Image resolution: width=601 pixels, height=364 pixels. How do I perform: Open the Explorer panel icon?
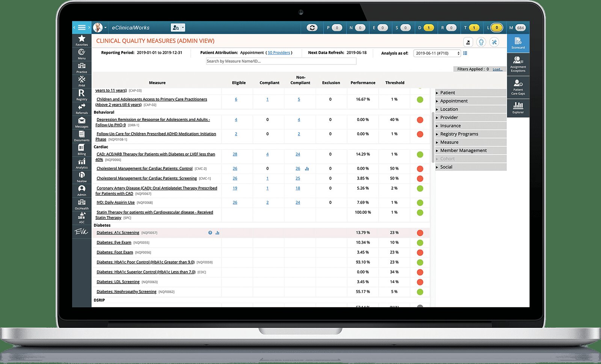pyautogui.click(x=518, y=107)
